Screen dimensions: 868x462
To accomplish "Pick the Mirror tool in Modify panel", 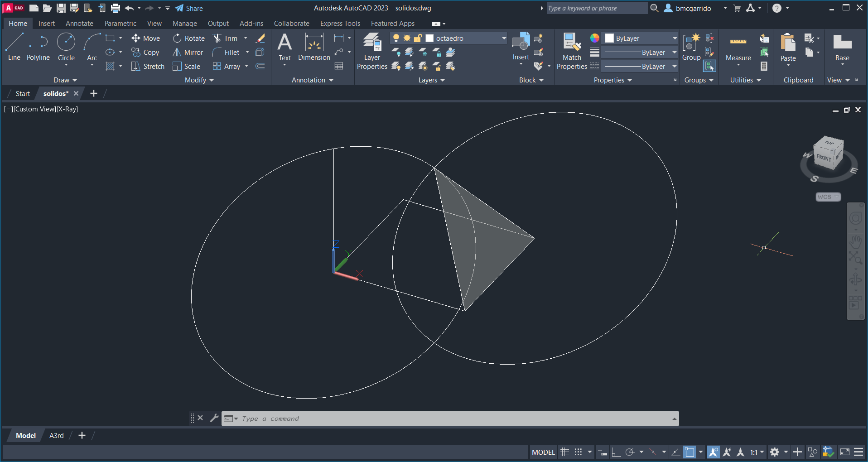I will click(188, 53).
